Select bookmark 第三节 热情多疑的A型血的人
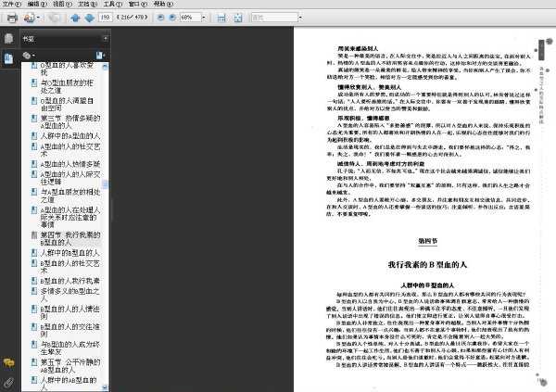The image size is (556, 392). pyautogui.click(x=70, y=121)
